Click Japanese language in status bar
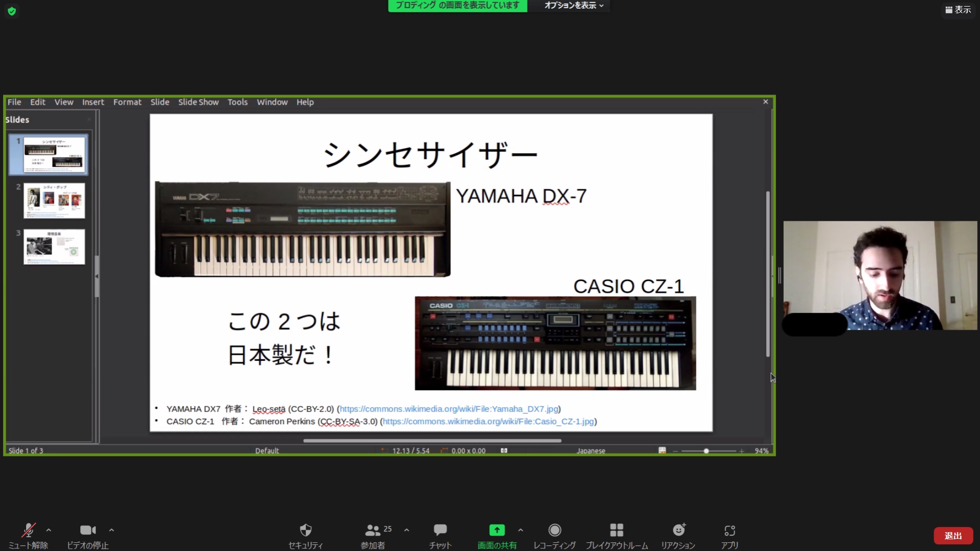Viewport: 980px width, 551px height. click(x=591, y=451)
